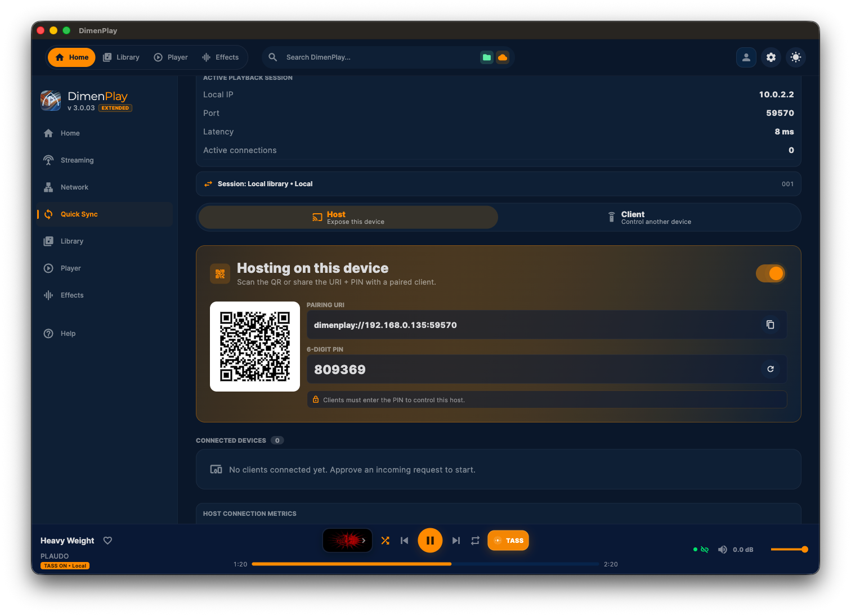Screen dimensions: 851x616
Task: Click the Connected Devices count badge
Action: coord(277,440)
